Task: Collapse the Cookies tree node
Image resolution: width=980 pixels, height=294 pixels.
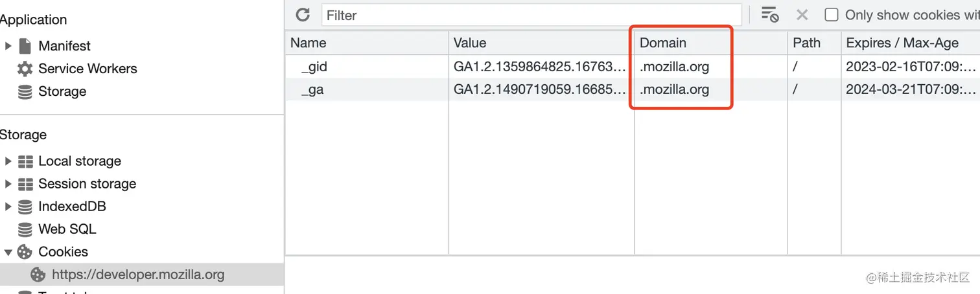Action: 8,252
